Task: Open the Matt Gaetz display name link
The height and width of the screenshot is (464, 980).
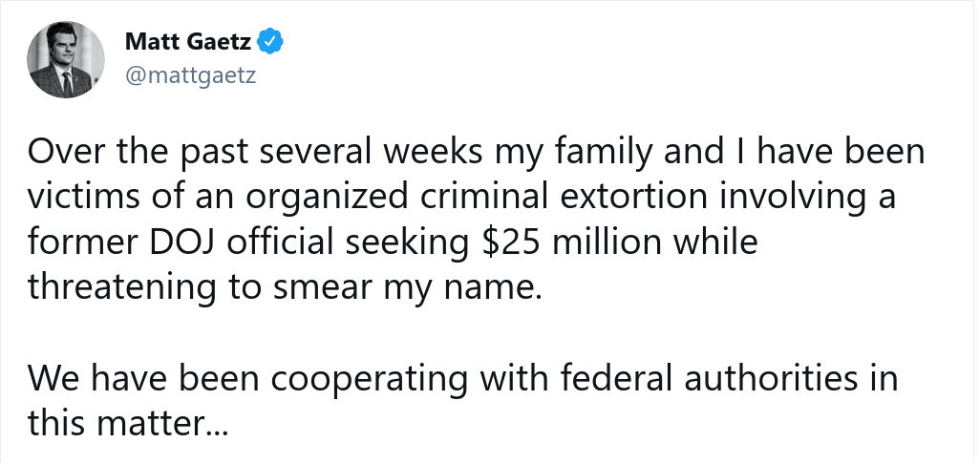Action: point(188,42)
